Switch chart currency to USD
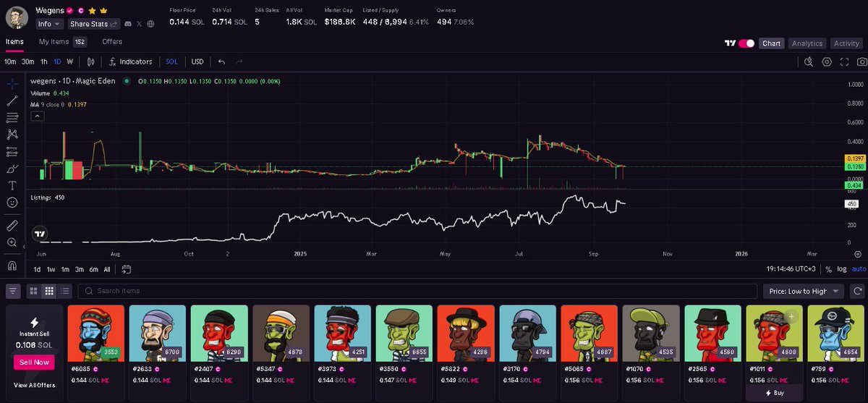868x403 pixels. (197, 62)
